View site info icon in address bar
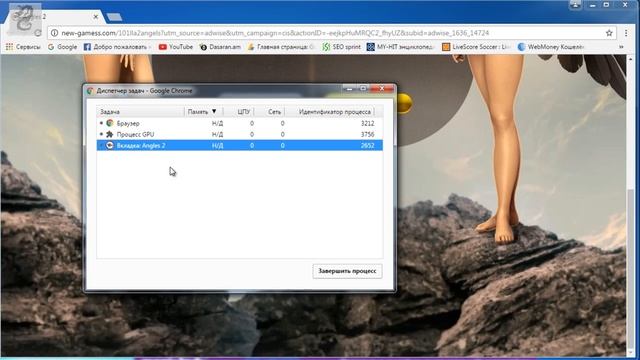The height and width of the screenshot is (360, 640). pyautogui.click(x=54, y=33)
